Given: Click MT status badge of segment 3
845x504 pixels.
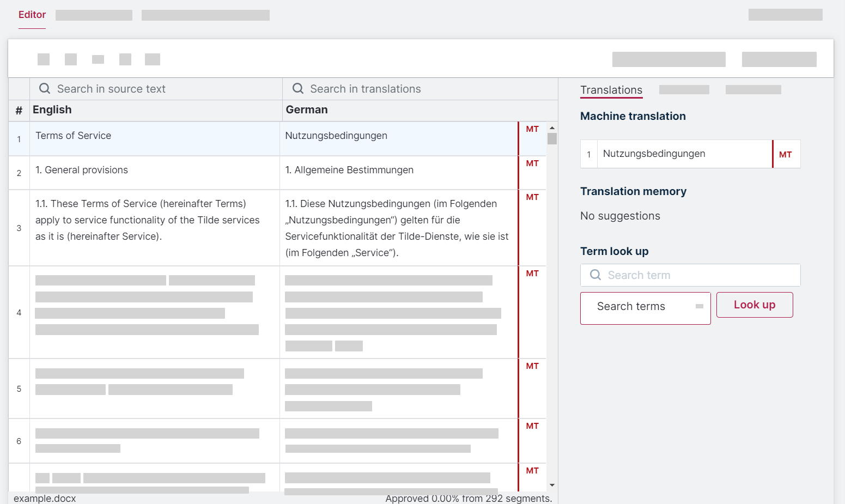Looking at the screenshot, I should [532, 197].
